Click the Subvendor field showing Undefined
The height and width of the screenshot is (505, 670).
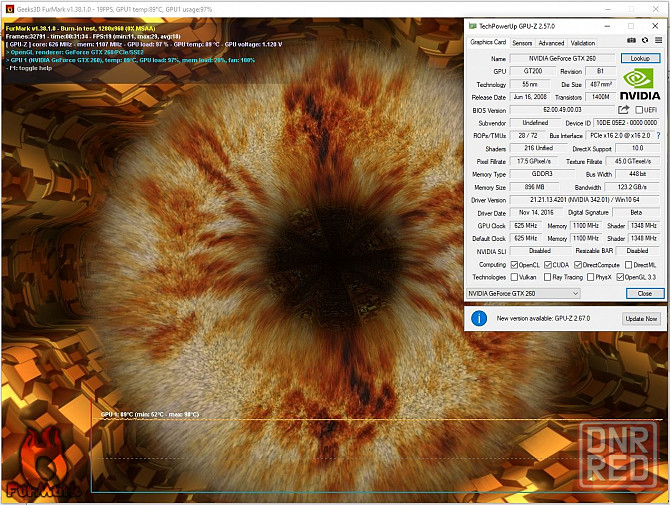point(535,123)
